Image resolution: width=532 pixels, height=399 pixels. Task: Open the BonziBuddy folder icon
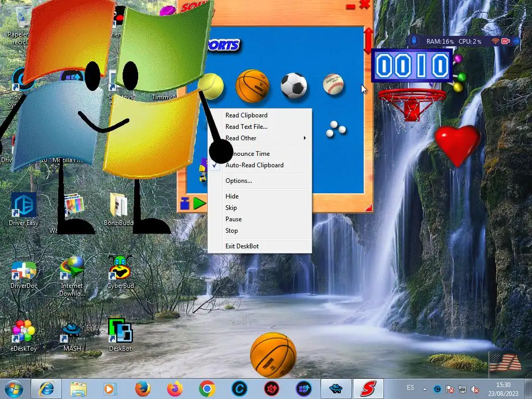118,209
